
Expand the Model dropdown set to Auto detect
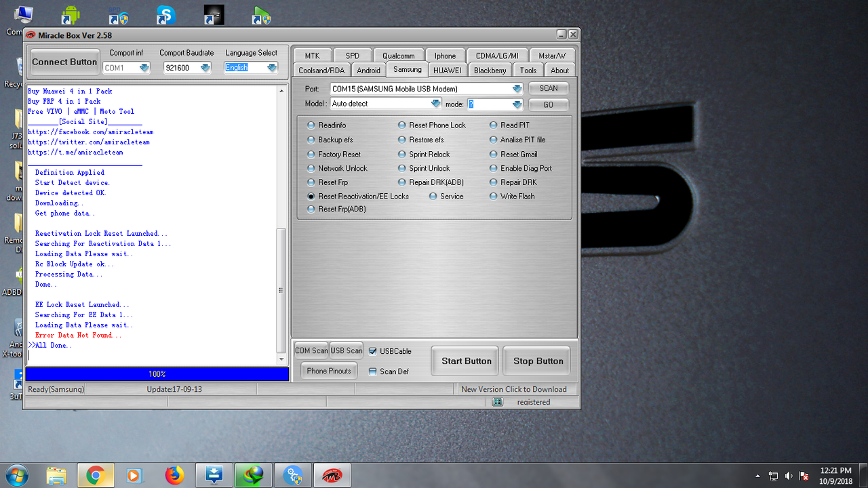(436, 104)
